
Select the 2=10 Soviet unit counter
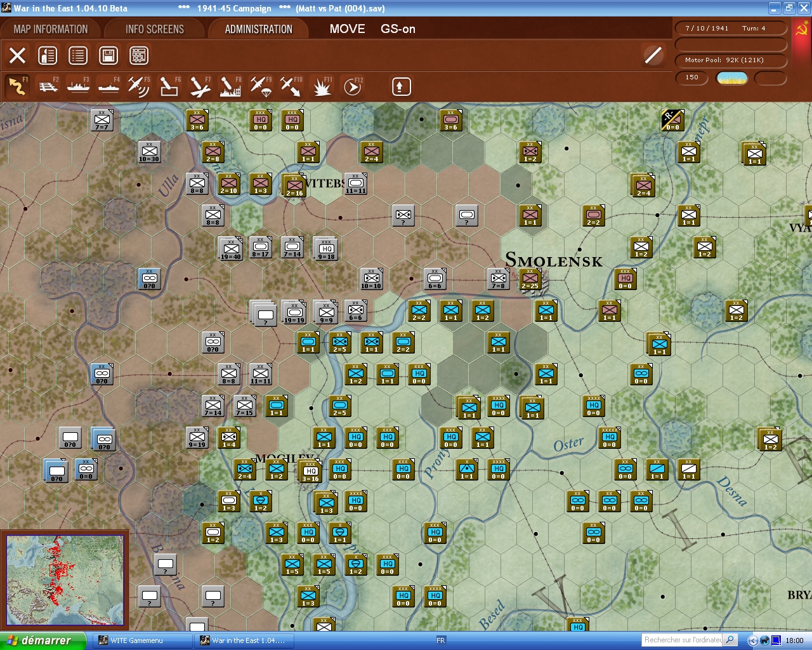[229, 183]
